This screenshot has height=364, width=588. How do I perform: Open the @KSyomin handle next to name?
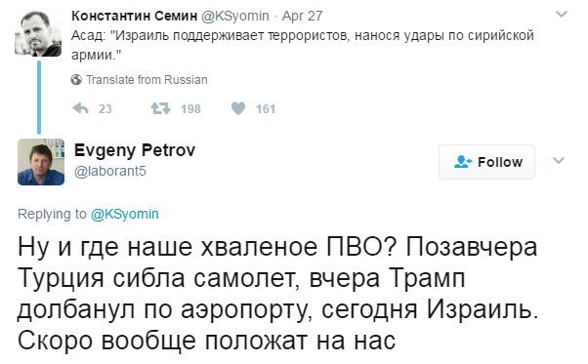tap(235, 16)
